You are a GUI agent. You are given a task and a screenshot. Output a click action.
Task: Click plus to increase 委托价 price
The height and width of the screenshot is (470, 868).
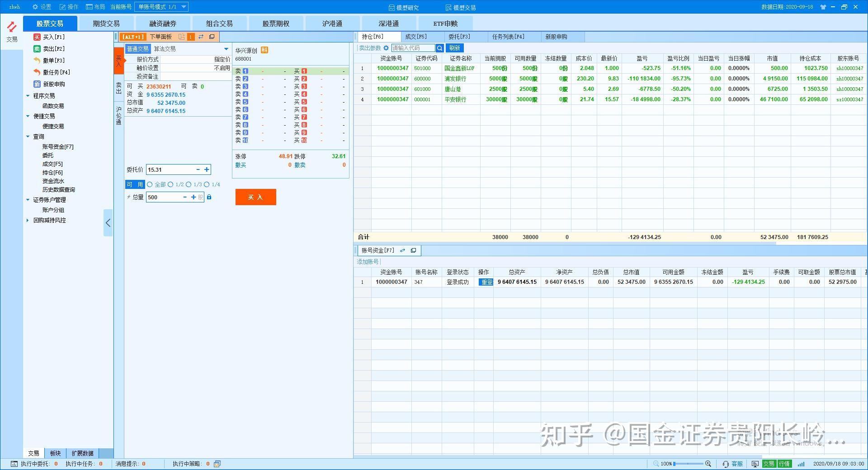click(207, 169)
